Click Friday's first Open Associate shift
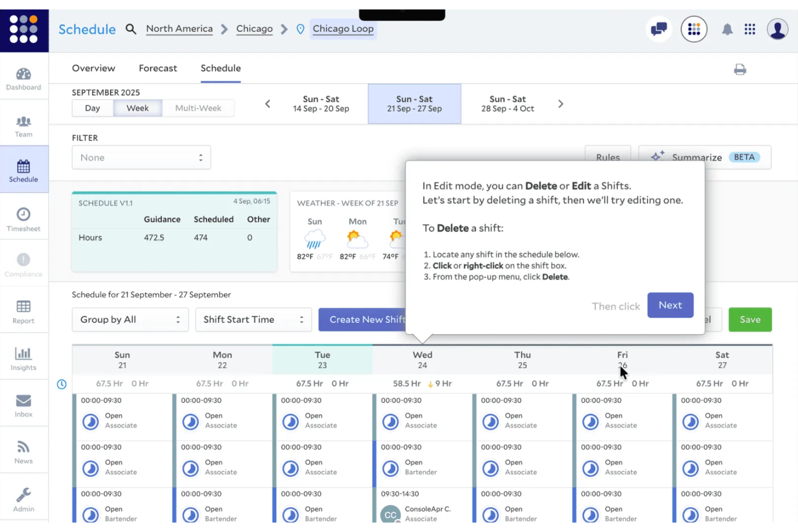Image resolution: width=798 pixels, height=532 pixels. [x=622, y=417]
